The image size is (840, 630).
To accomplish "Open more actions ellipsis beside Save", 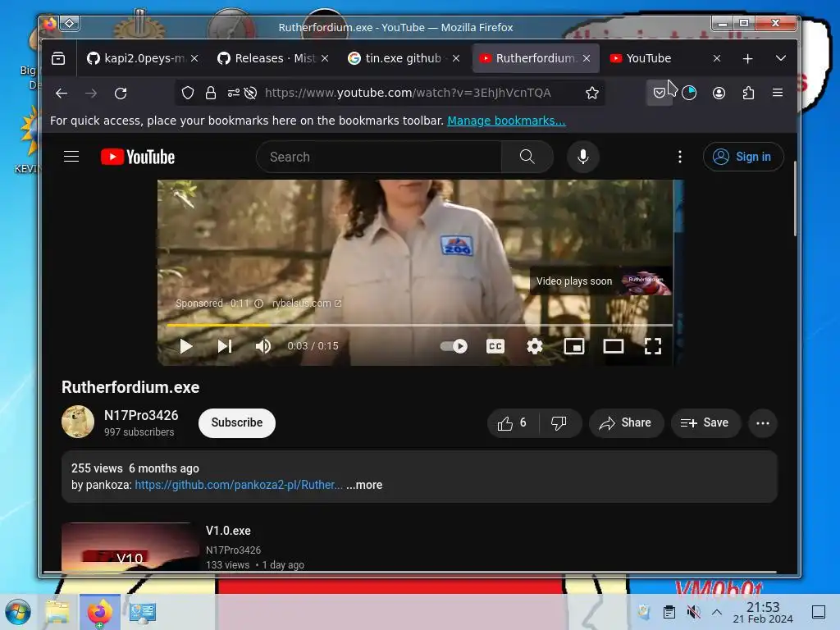I will tap(762, 423).
